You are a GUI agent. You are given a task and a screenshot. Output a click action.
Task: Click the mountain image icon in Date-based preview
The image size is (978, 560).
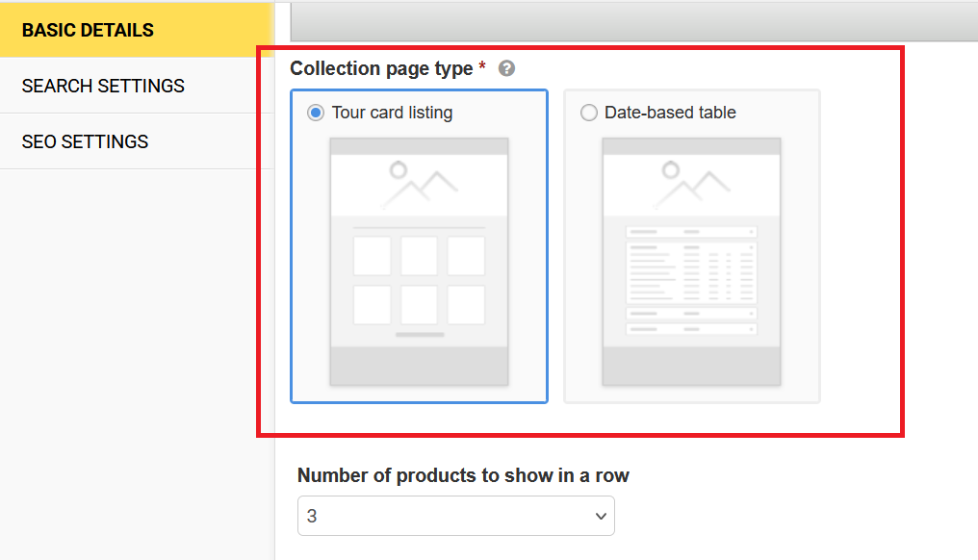tap(691, 185)
